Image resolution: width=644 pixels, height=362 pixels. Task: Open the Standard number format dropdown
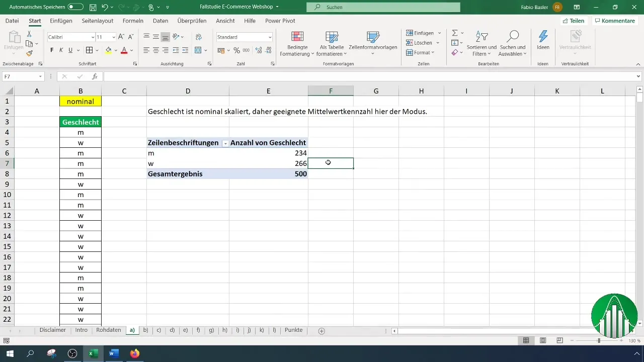[270, 37]
